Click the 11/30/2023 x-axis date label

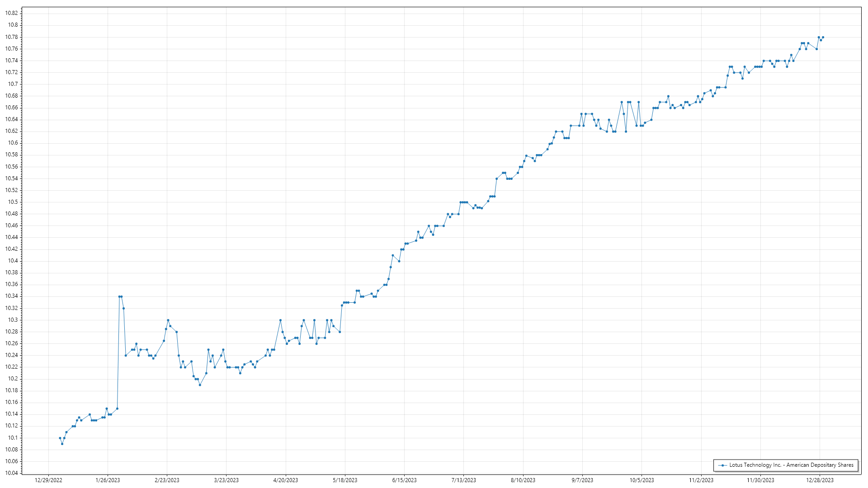pos(760,480)
